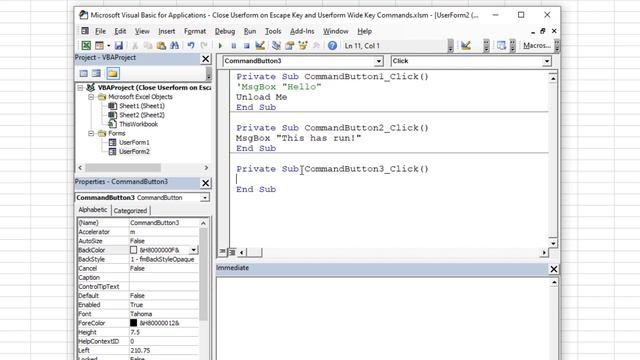Open the blue Help question mark icon
Image resolution: width=640 pixels, height=360 pixels.
[332, 46]
